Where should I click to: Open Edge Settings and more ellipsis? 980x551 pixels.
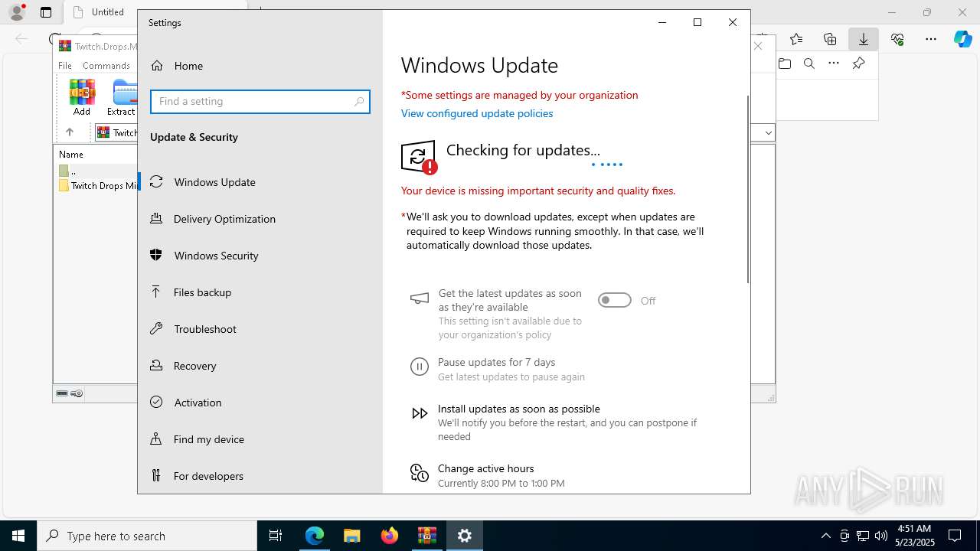(931, 39)
